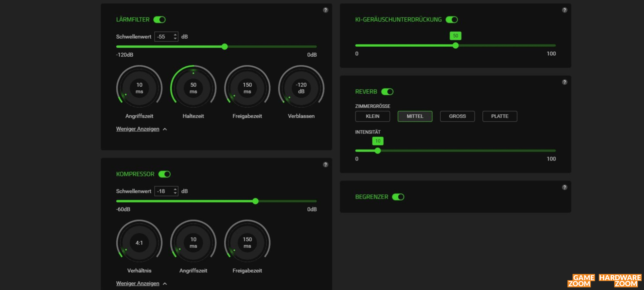The height and width of the screenshot is (290, 644).
Task: Collapse Lärmfilter via Weniger Anzeigen link
Action: [x=138, y=129]
